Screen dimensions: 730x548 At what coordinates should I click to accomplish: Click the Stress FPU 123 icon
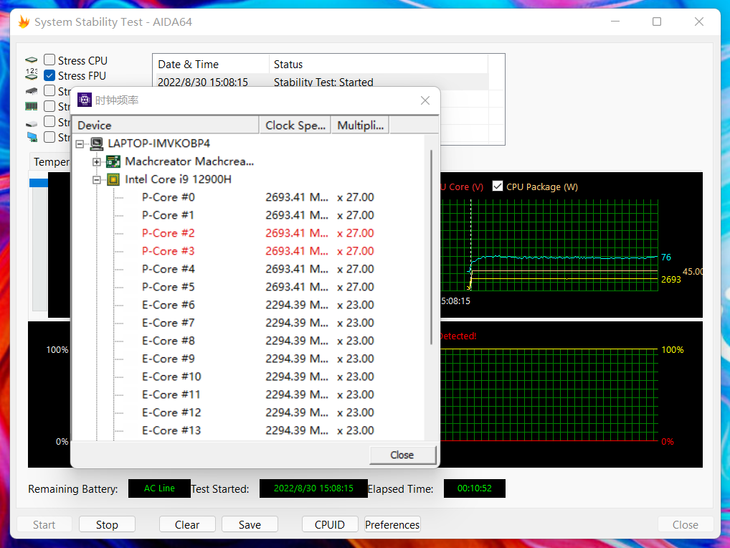click(31, 74)
